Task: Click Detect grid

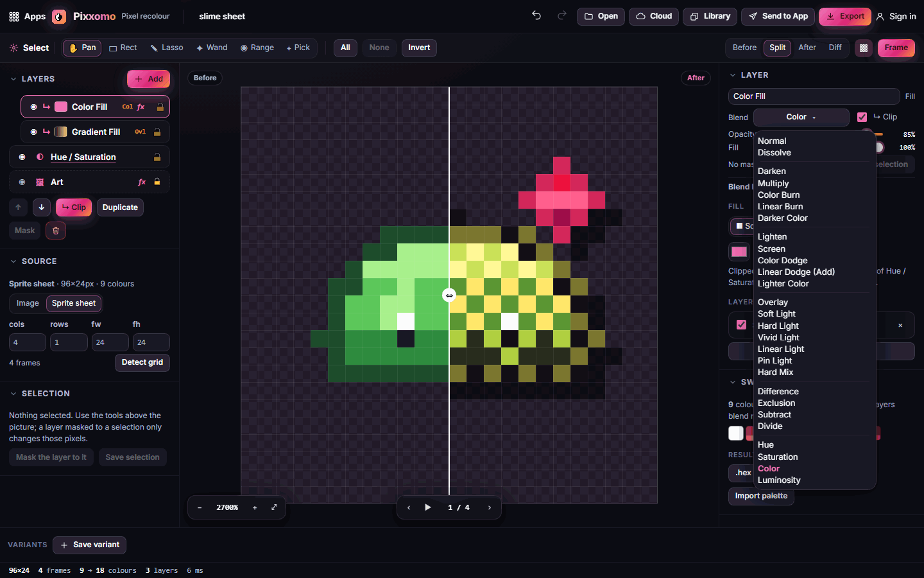Action: point(142,362)
